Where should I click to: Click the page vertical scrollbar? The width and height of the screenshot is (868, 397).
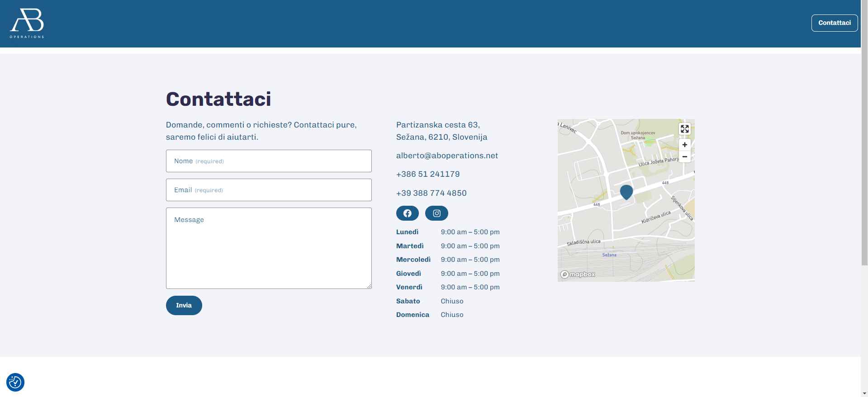coord(864,136)
